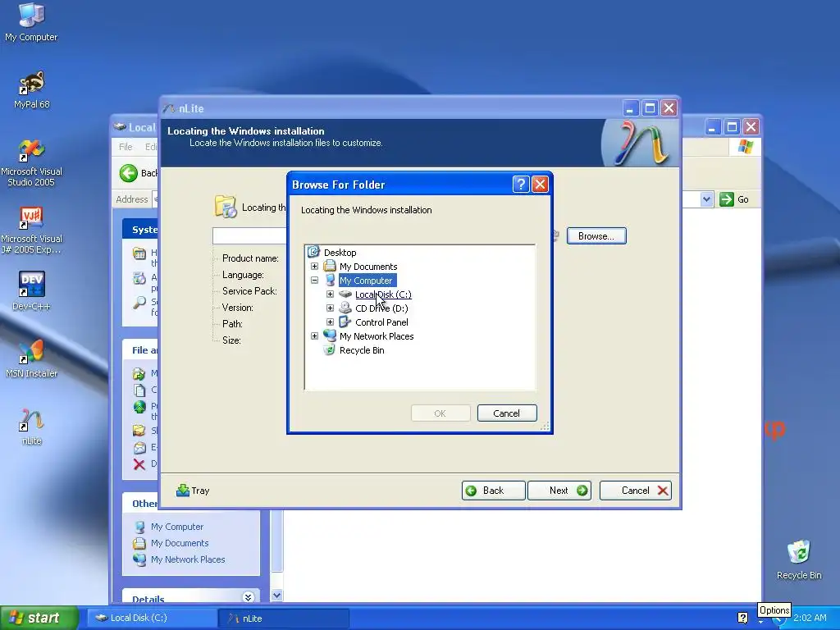The width and height of the screenshot is (840, 630).
Task: Open Recycle Bin on the desktop
Action: point(799,559)
